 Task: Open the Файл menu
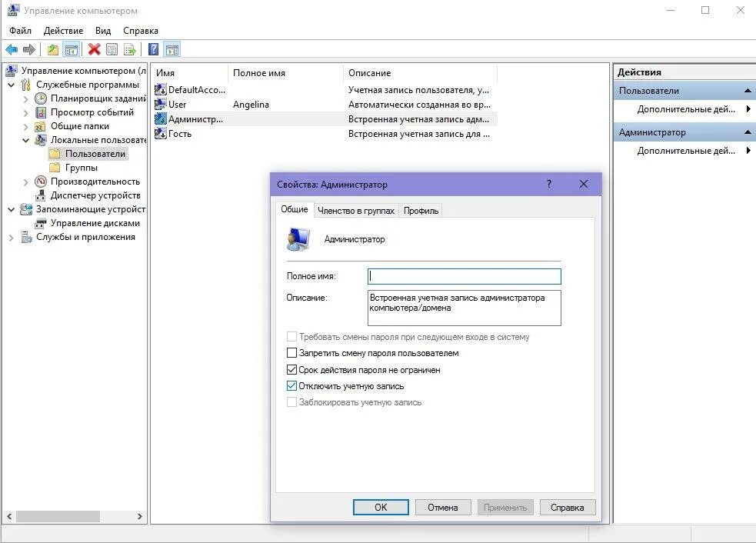click(x=20, y=31)
